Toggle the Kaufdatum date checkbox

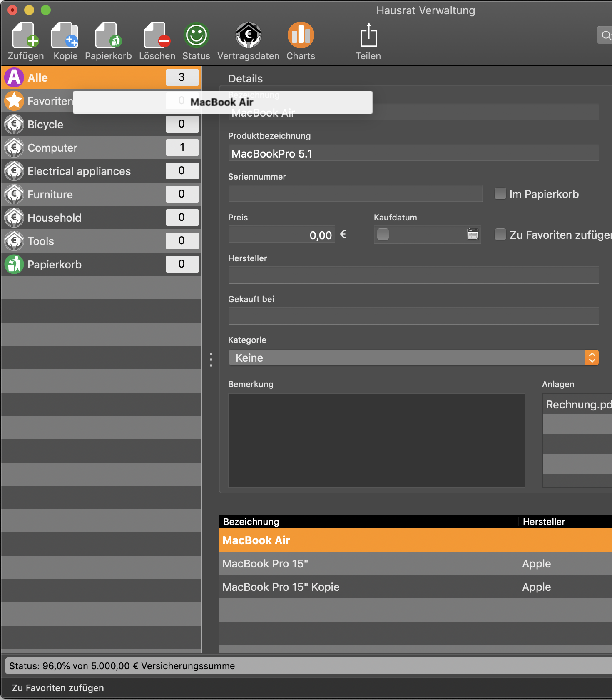click(383, 234)
